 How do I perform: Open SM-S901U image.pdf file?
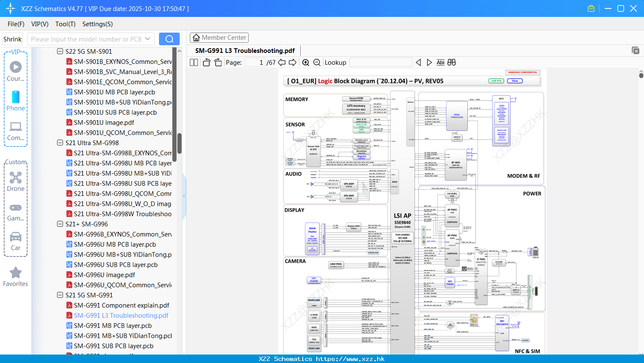point(104,123)
